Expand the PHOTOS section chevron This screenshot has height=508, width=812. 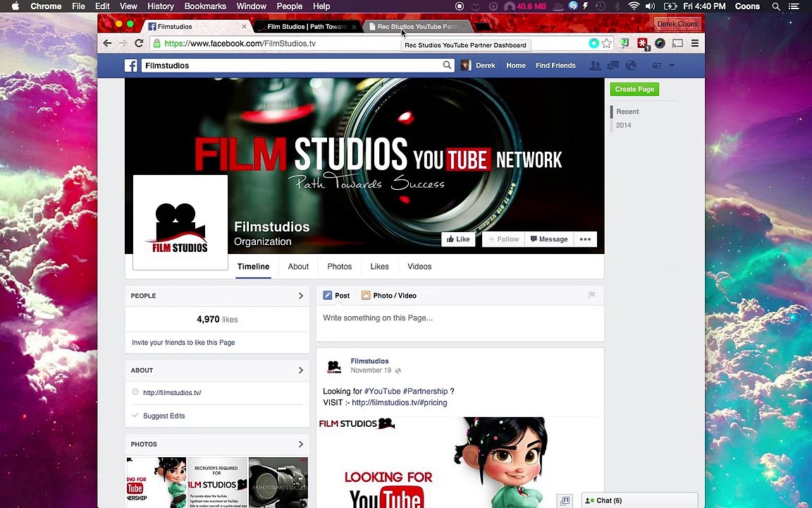tap(301, 445)
